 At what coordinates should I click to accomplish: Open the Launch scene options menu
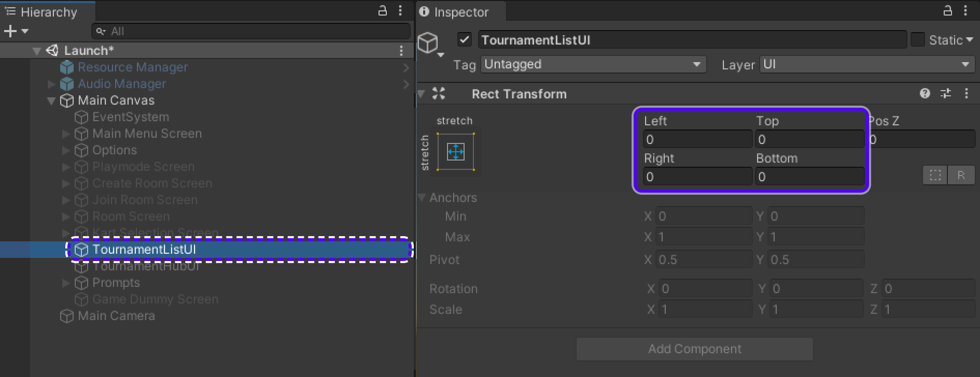(x=401, y=50)
